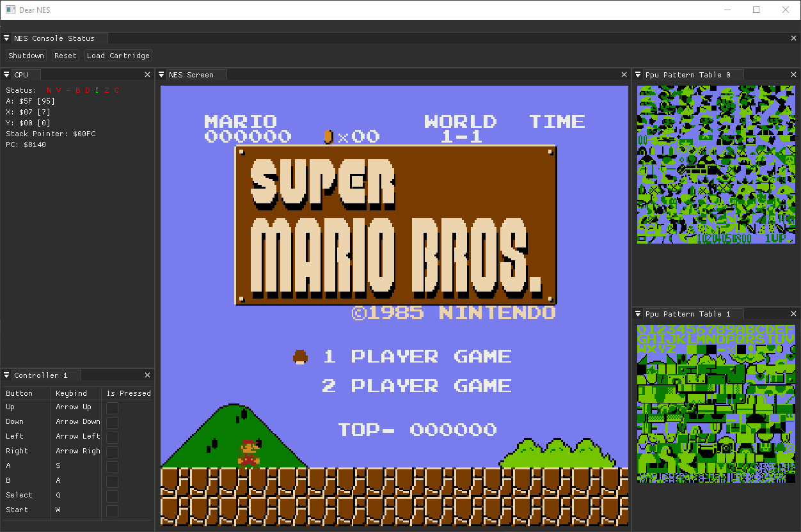Close the Ppu Pattern Table 0 panel

point(794,75)
